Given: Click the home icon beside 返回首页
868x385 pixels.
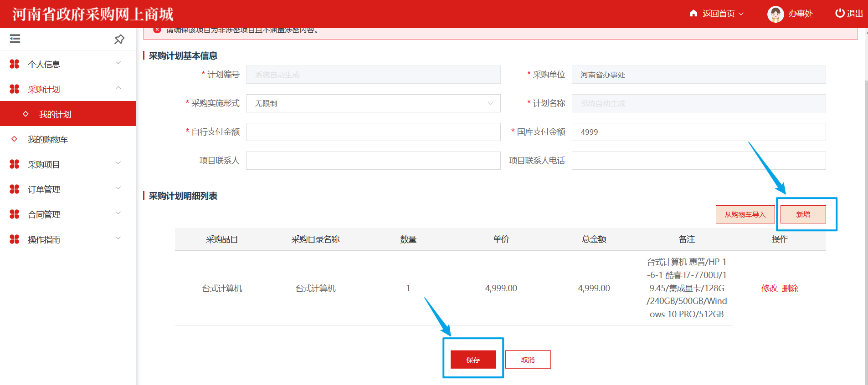Looking at the screenshot, I should (x=693, y=13).
